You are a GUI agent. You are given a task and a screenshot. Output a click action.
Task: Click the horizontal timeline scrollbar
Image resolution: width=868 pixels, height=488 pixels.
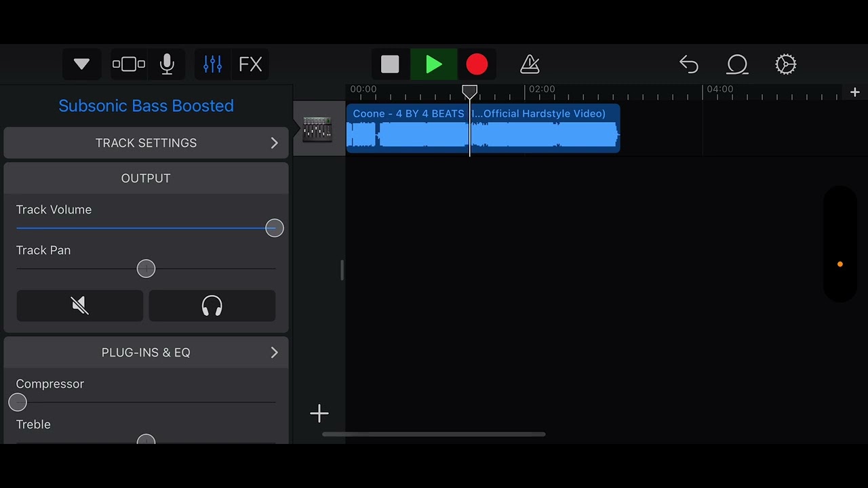point(434,434)
